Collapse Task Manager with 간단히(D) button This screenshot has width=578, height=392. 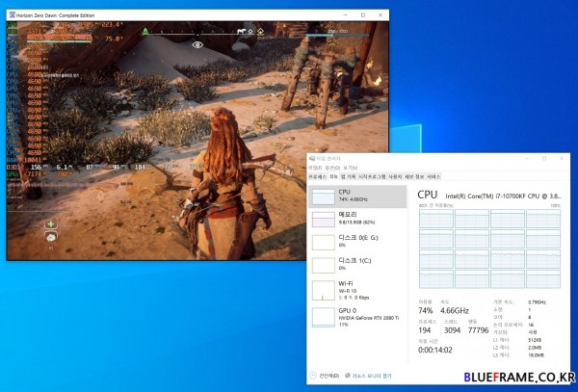tap(325, 376)
